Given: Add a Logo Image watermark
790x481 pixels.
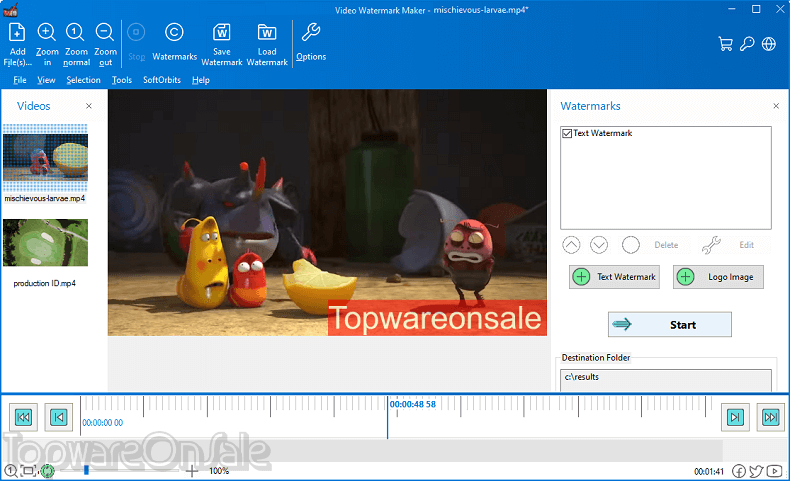Looking at the screenshot, I should 718,277.
